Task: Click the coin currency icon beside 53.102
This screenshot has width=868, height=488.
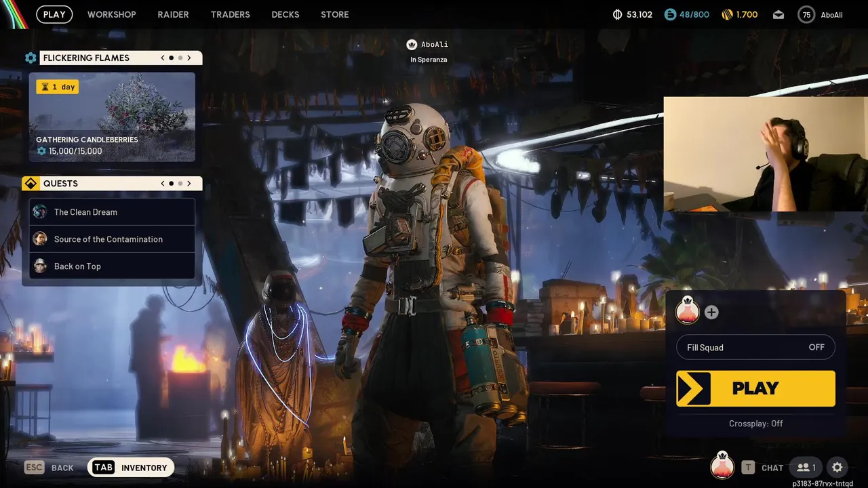Action: coord(617,14)
